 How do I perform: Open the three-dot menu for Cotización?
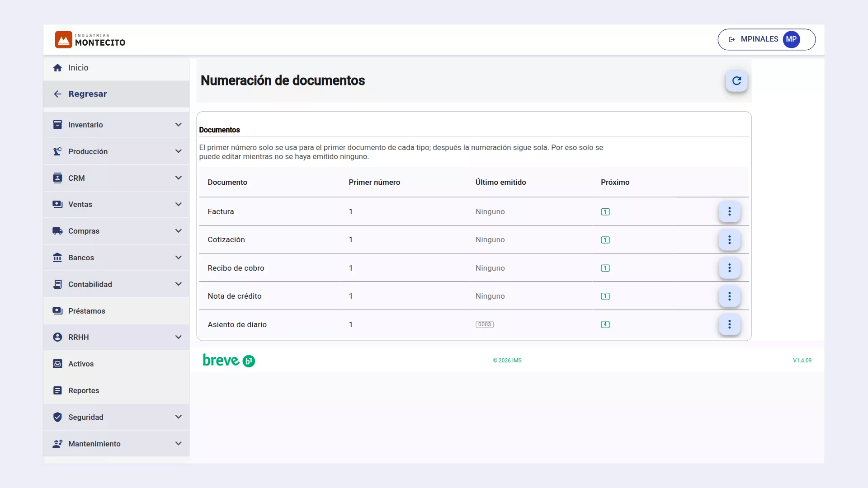pos(729,240)
